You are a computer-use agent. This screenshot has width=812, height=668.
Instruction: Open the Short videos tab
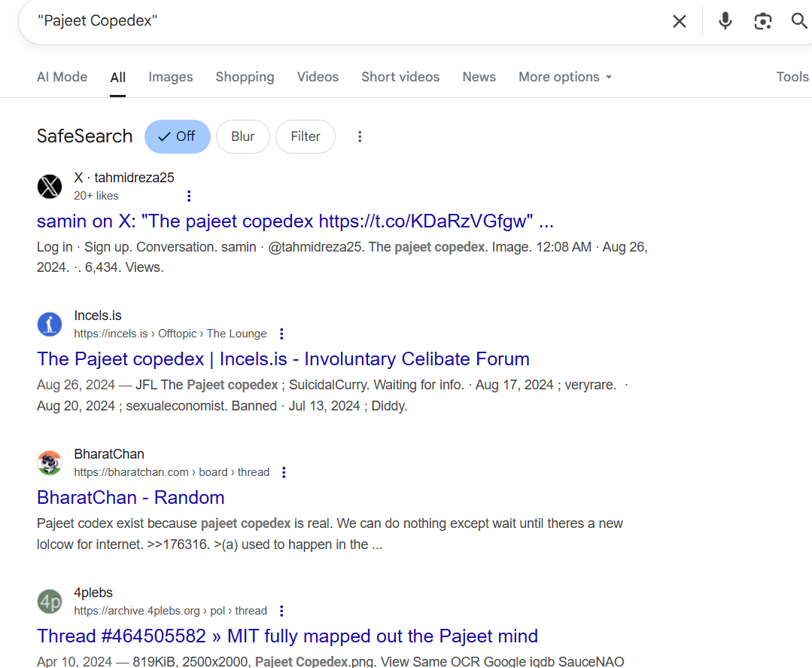tap(400, 77)
